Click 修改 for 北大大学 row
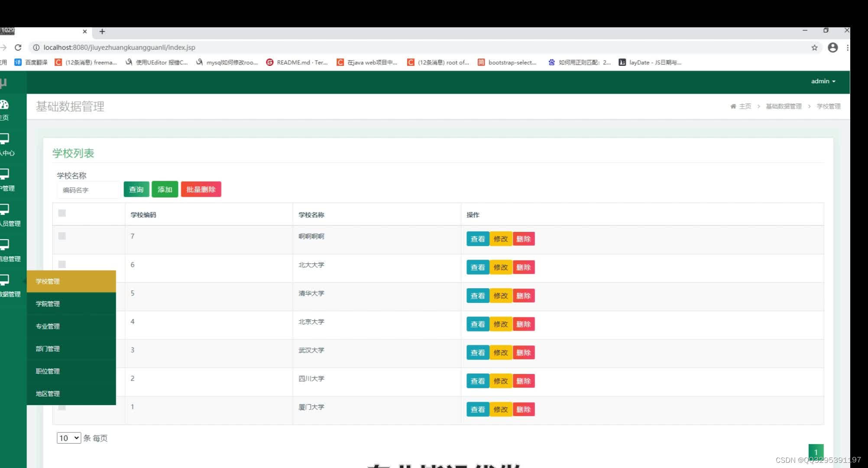Screen dimensions: 868x468 click(x=501, y=267)
